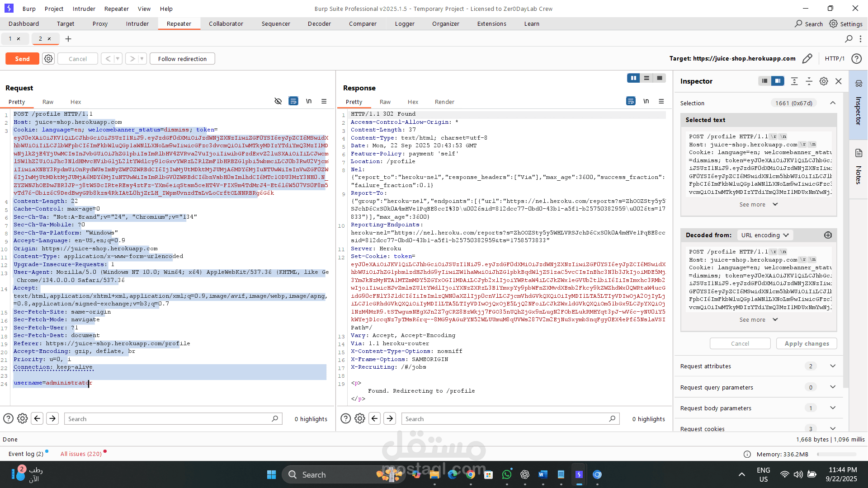
Task: Open Repeater help question mark icon
Action: [856, 59]
